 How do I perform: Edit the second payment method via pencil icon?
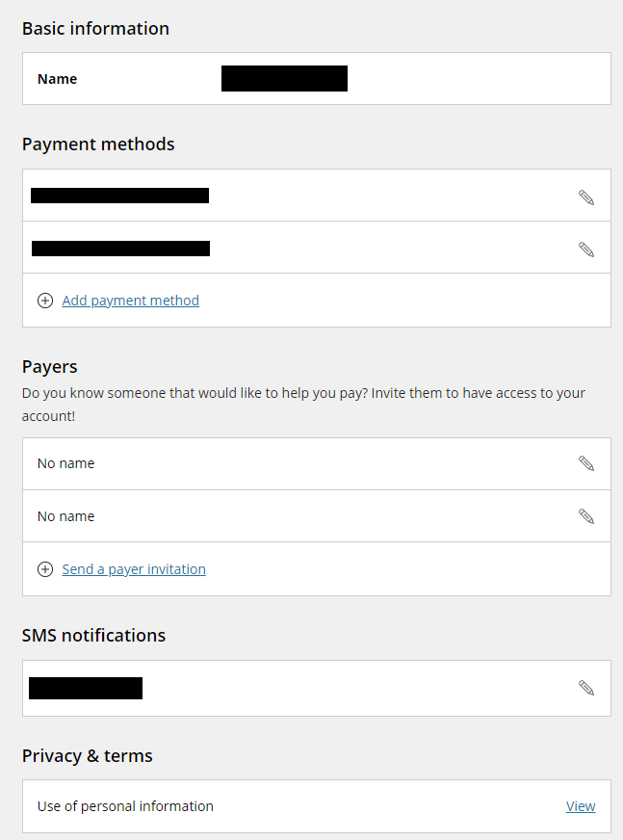point(586,249)
